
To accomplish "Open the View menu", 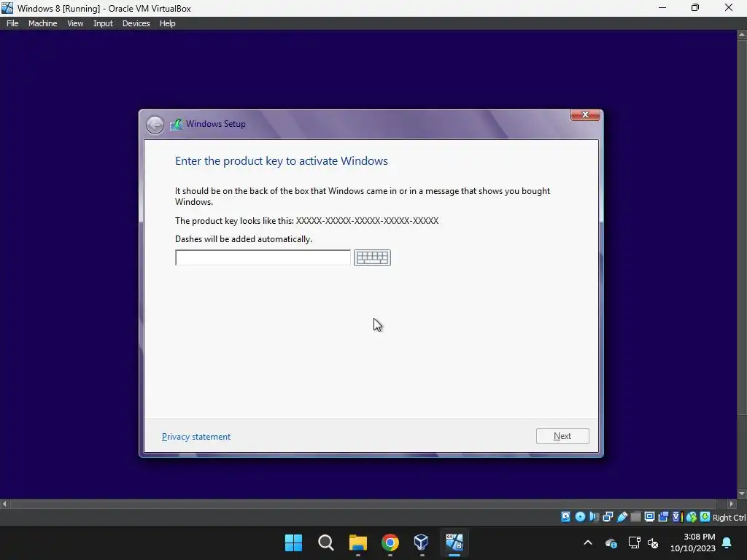I will (75, 23).
